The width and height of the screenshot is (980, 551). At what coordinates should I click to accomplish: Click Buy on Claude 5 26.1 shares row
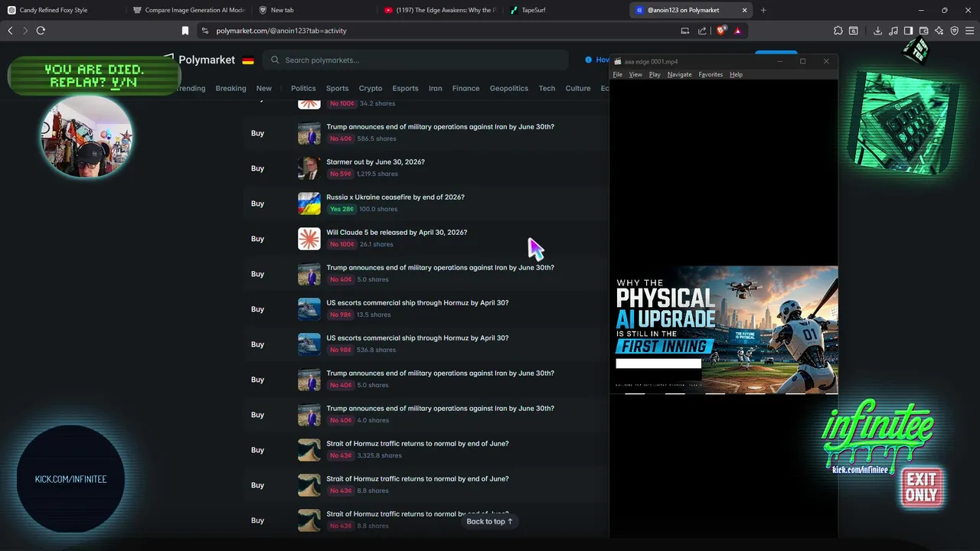257,239
